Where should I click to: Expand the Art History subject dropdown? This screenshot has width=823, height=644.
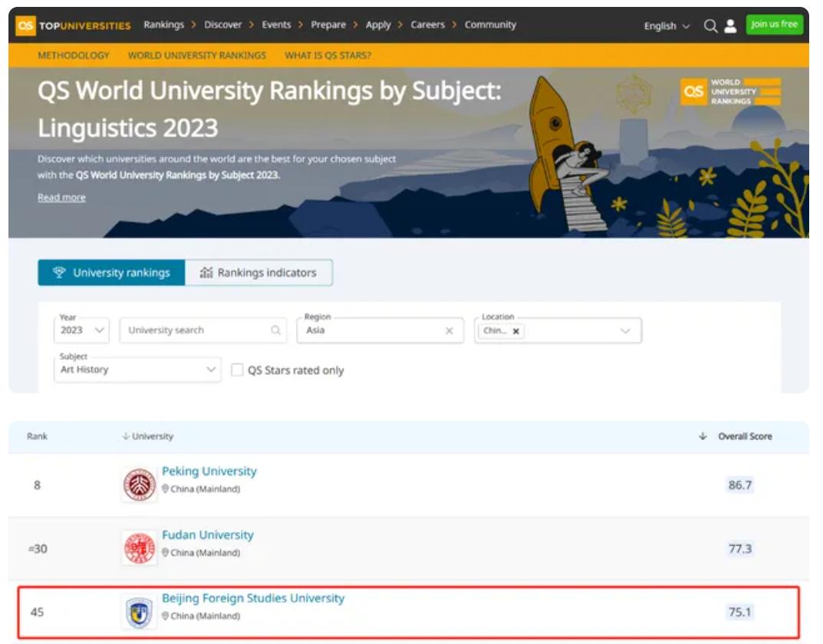[140, 370]
